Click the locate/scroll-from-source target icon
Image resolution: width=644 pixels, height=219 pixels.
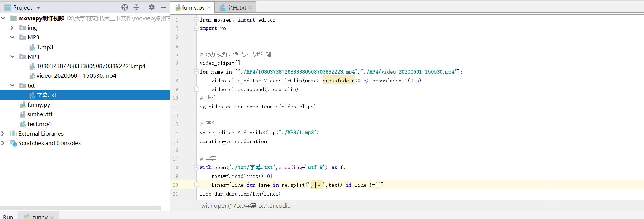[125, 7]
